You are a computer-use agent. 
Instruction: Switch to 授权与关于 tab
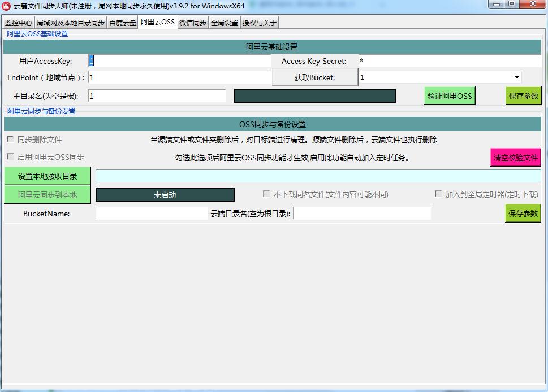tap(260, 23)
